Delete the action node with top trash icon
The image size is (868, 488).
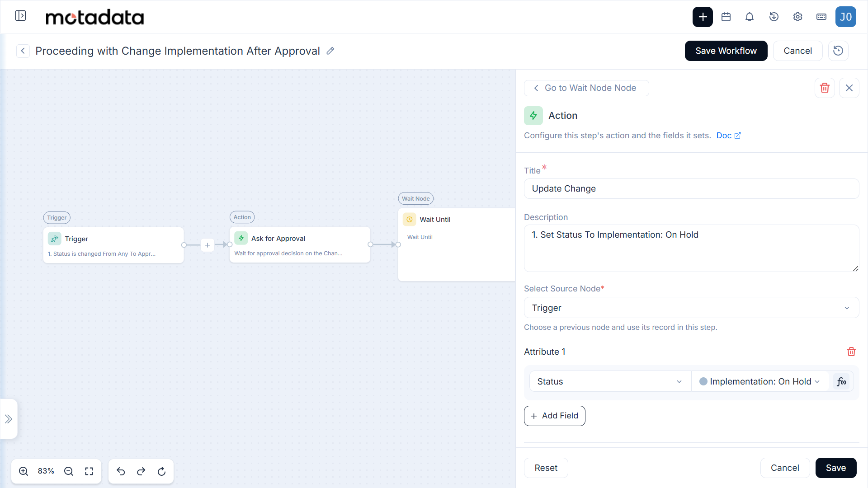tap(825, 88)
